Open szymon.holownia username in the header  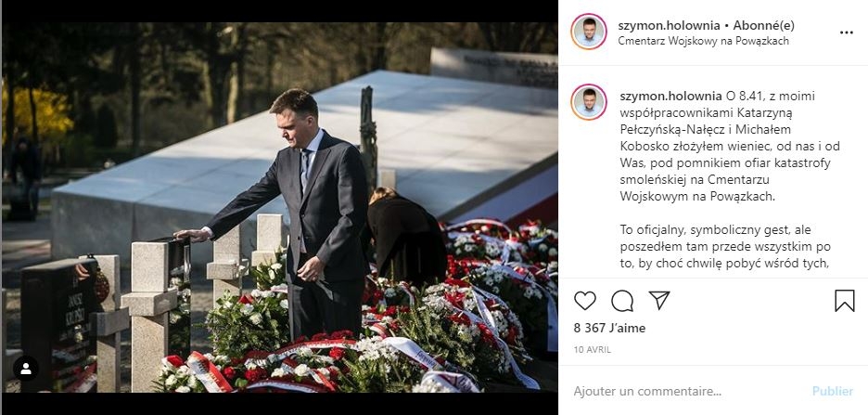[669, 25]
